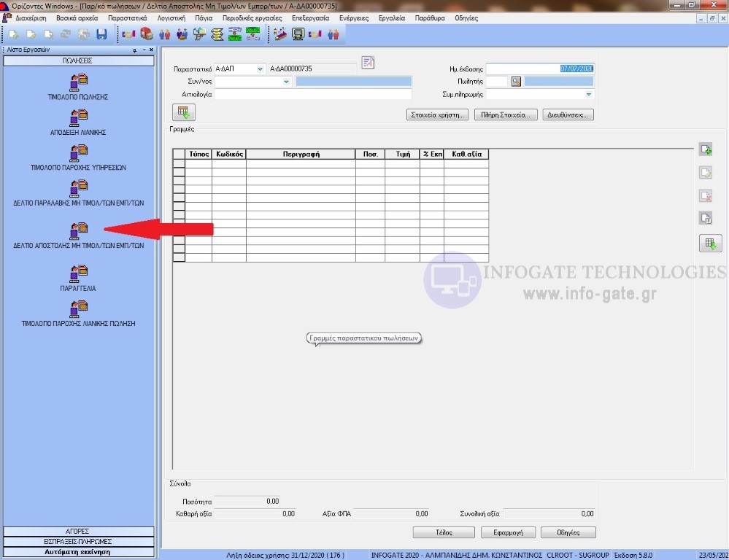Open the Λογιστική menu

point(171,17)
